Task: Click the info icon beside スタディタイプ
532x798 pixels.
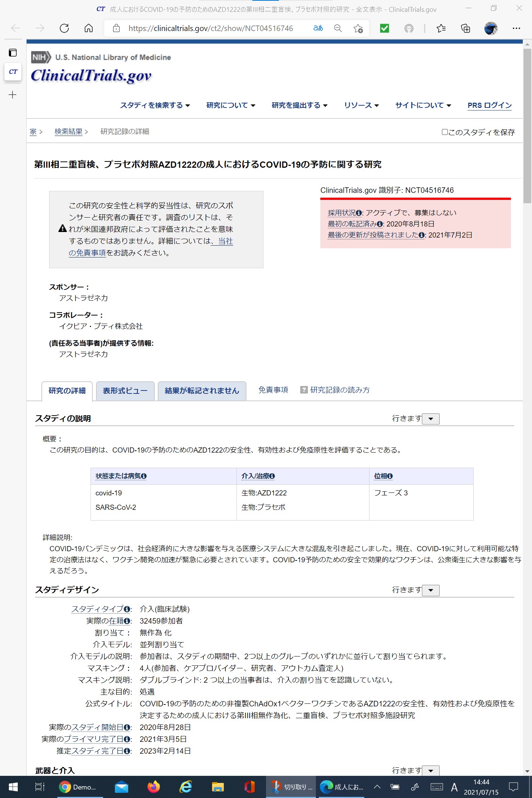Action: 127,609
